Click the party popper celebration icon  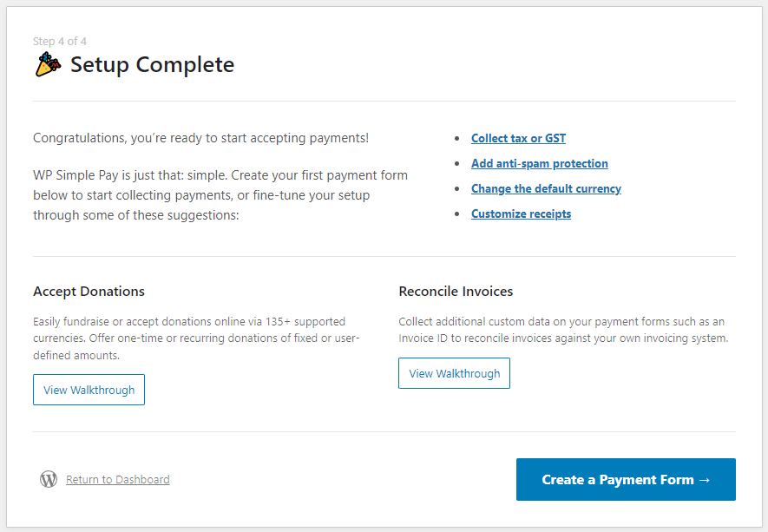(x=48, y=64)
